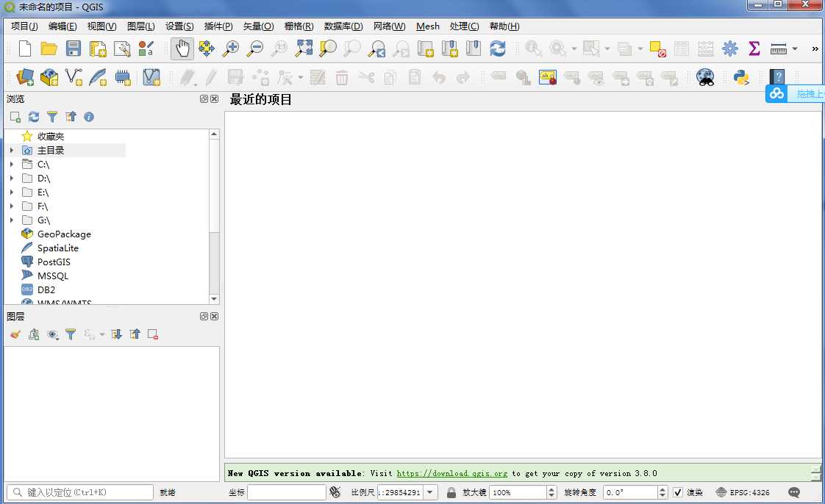This screenshot has width=825, height=504.
Task: Open the Statistical Summary sigma icon
Action: (754, 48)
